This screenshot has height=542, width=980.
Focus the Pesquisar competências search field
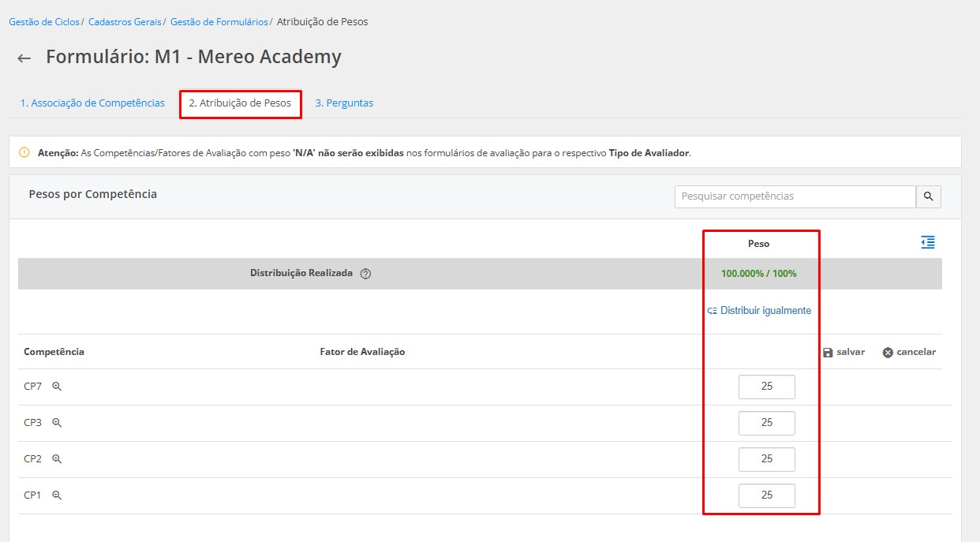[x=795, y=196]
